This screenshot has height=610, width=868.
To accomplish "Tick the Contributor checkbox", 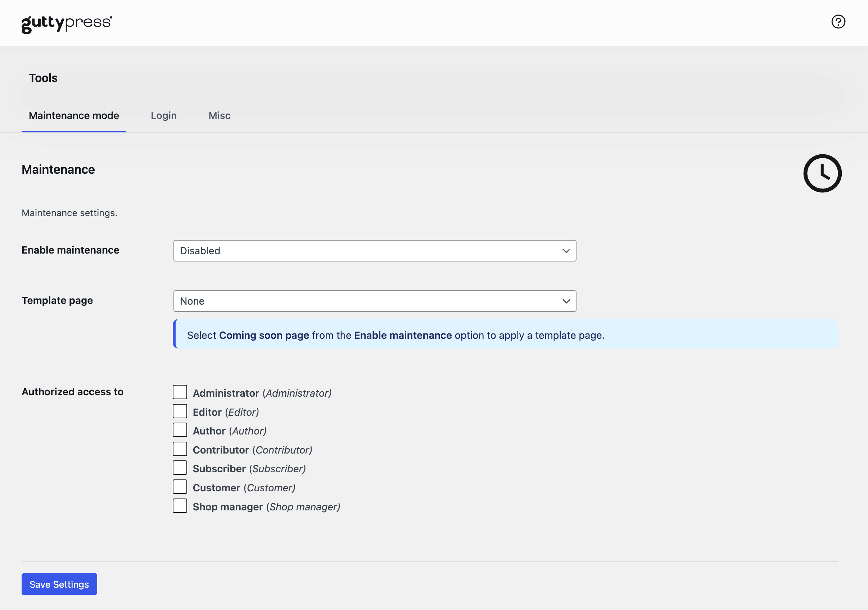I will tap(180, 449).
